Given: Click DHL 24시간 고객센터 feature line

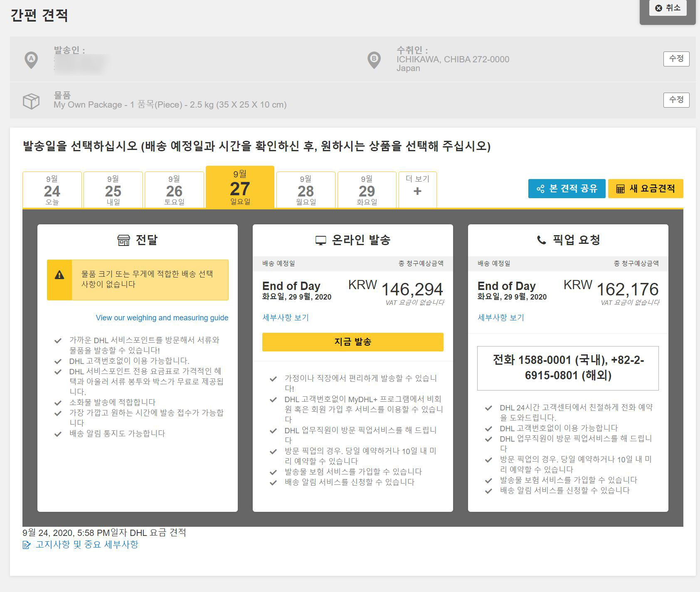Looking at the screenshot, I should click(x=576, y=413).
